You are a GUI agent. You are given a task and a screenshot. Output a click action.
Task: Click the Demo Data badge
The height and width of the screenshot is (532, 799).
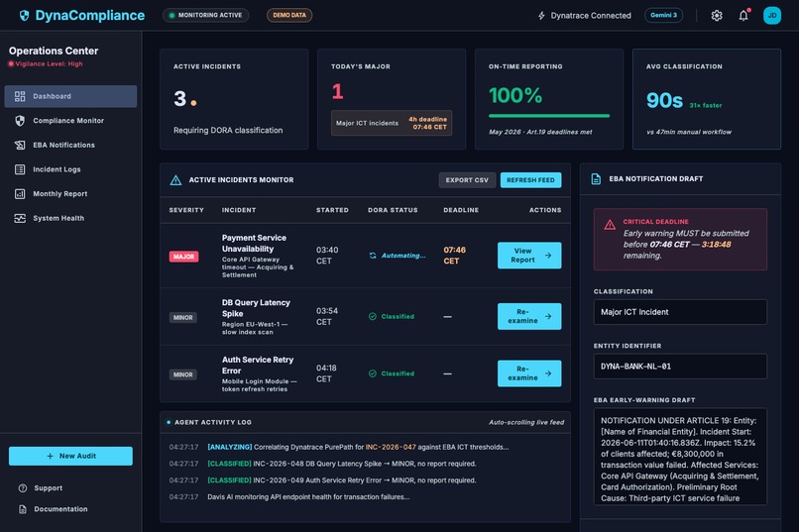point(289,15)
